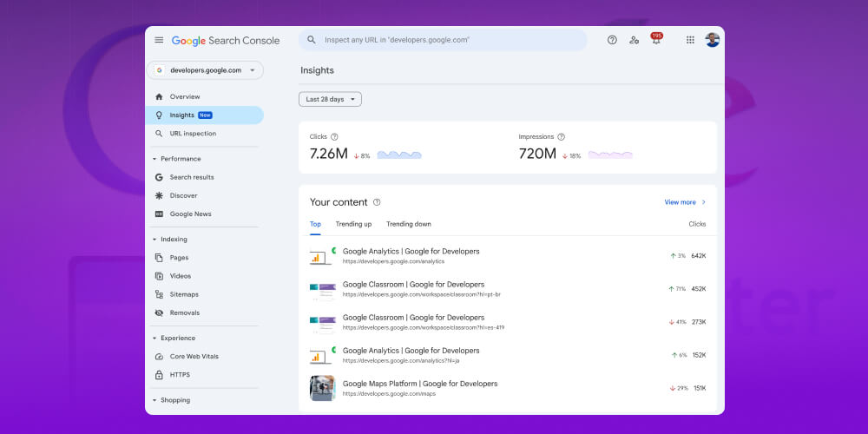Click help icon next to Impressions
The height and width of the screenshot is (434, 868).
tap(562, 137)
